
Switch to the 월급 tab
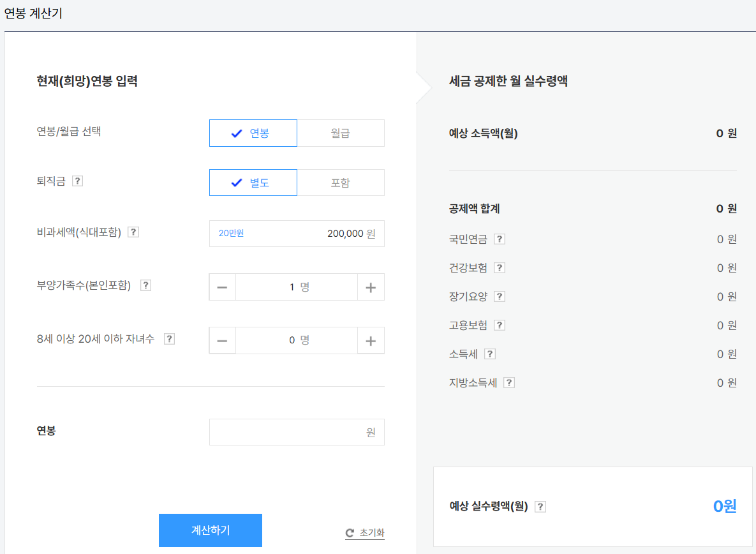point(341,133)
